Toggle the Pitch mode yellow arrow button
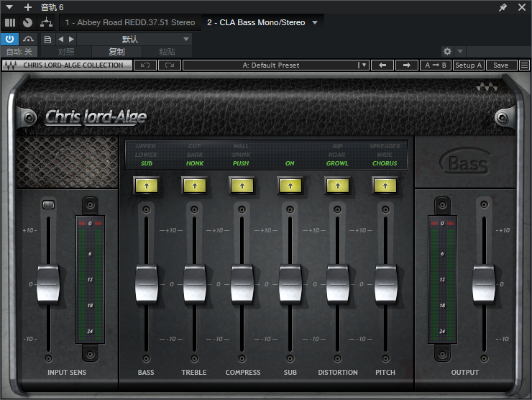Image resolution: width=532 pixels, height=400 pixels. point(385,186)
